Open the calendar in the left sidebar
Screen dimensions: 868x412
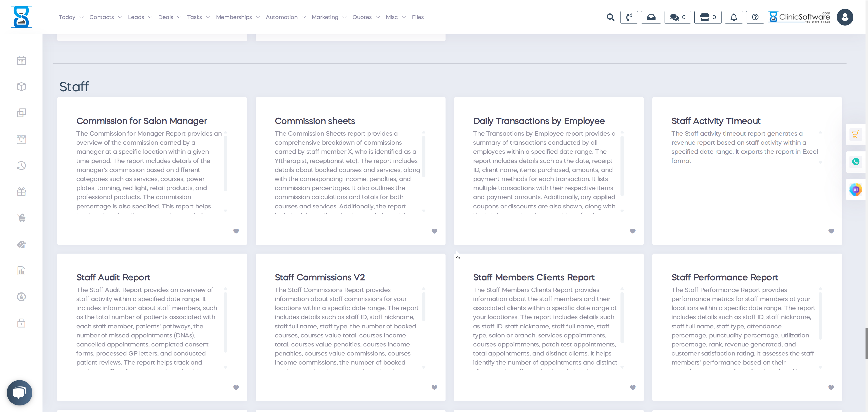coord(21,60)
